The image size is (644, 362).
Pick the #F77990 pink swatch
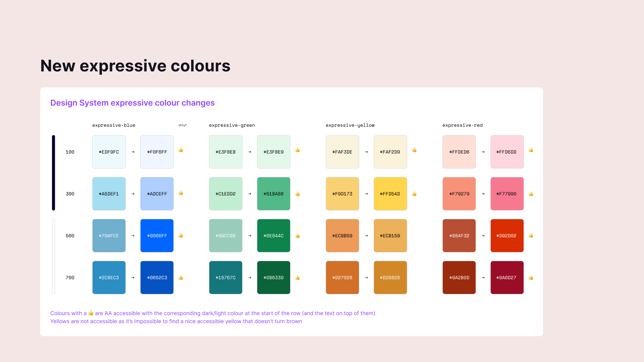[507, 194]
